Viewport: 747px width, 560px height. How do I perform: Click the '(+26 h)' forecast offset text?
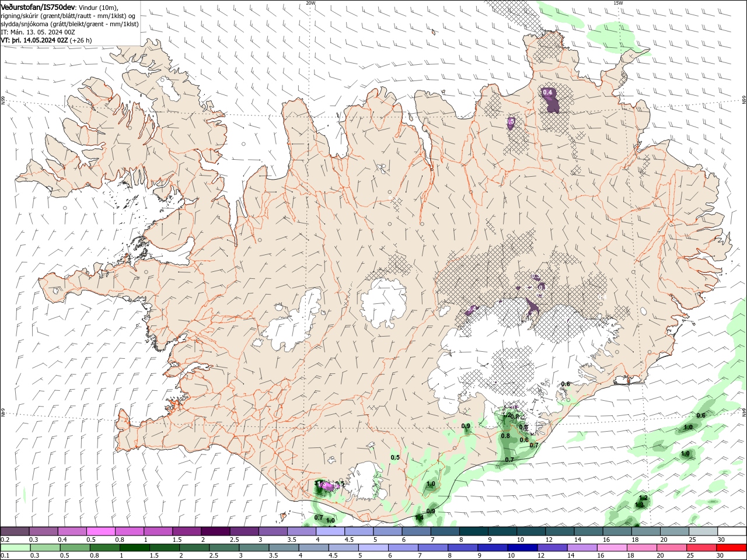click(x=81, y=40)
